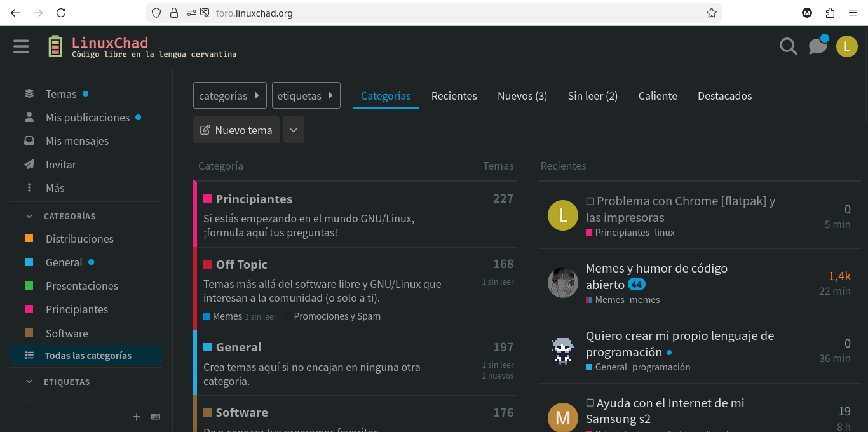Click the plus icon at sidebar bottom
868x432 pixels.
[x=136, y=417]
